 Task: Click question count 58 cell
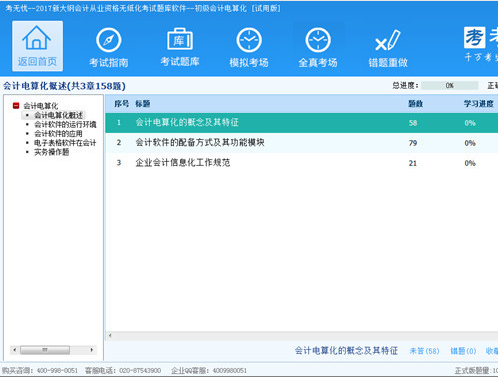pos(413,123)
